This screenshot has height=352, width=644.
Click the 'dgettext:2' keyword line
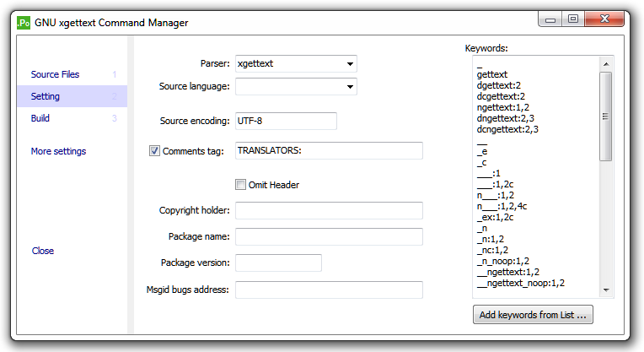[x=499, y=85]
